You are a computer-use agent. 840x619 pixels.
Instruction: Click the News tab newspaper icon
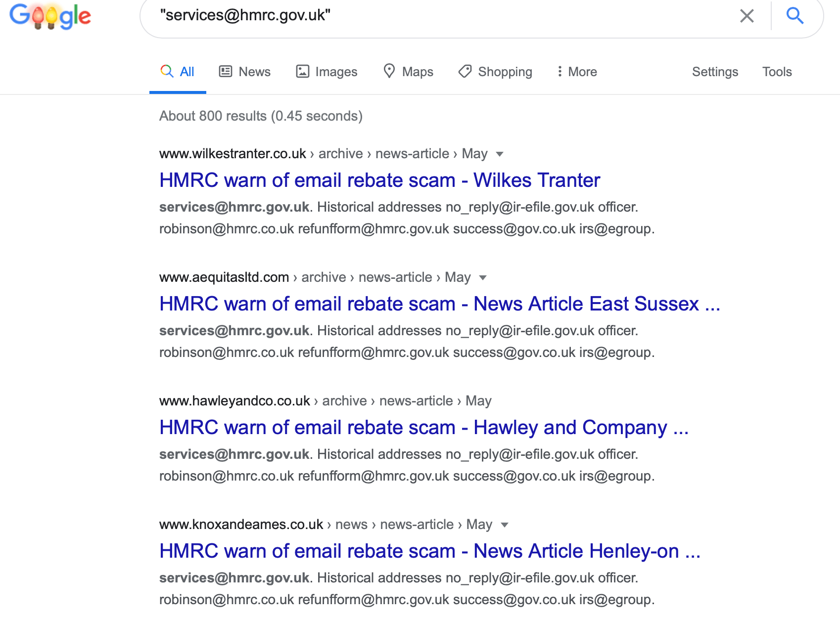(x=226, y=71)
